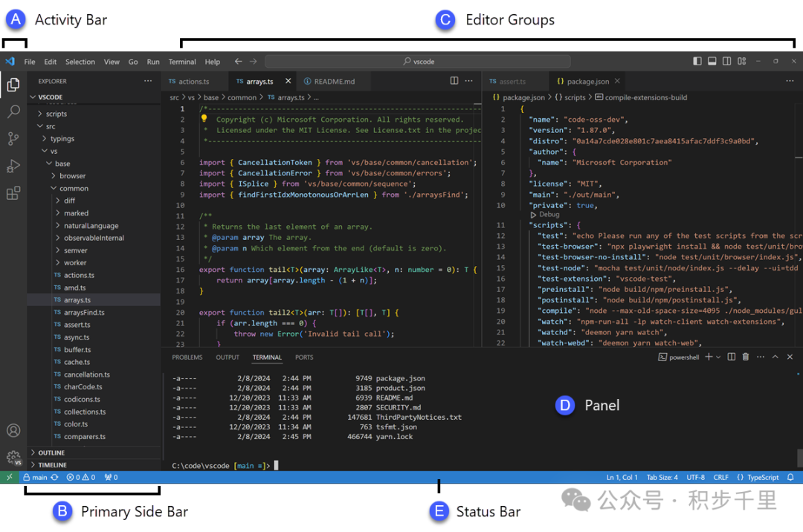The width and height of the screenshot is (803, 532).
Task: Maximize the panel size with chevron
Action: tap(775, 357)
